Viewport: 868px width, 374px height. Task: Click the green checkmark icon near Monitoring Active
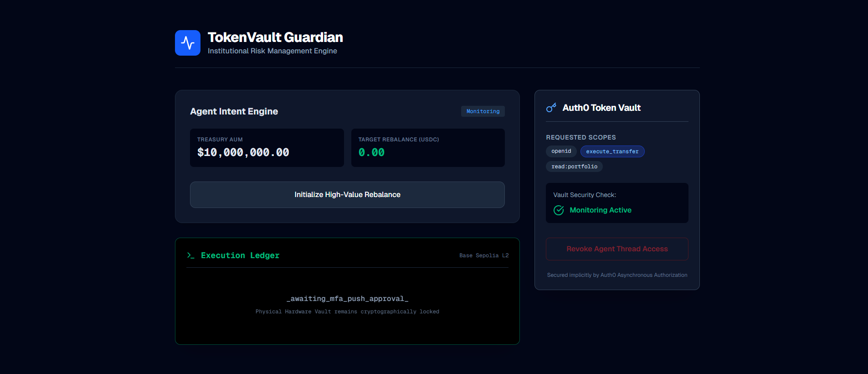click(559, 210)
